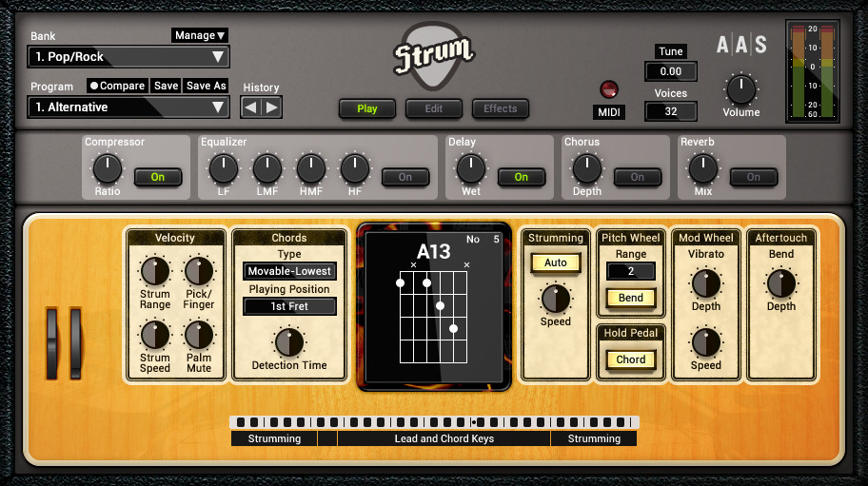This screenshot has width=868, height=486.
Task: Click the Save button
Action: 166,86
